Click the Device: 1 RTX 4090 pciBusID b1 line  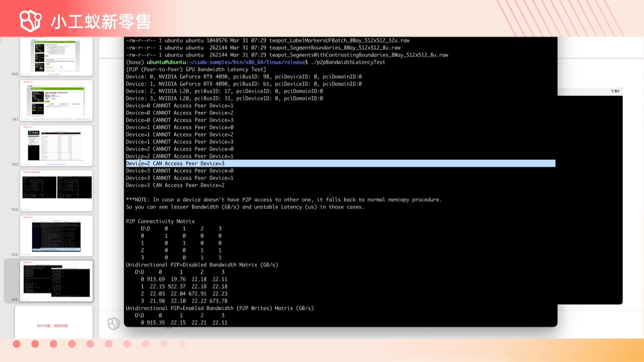[244, 84]
